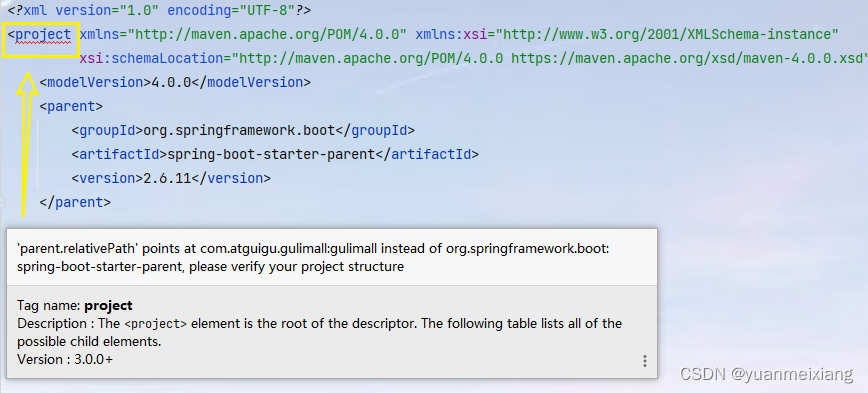
Task: Click the opening artifactId tag
Action: [x=120, y=154]
